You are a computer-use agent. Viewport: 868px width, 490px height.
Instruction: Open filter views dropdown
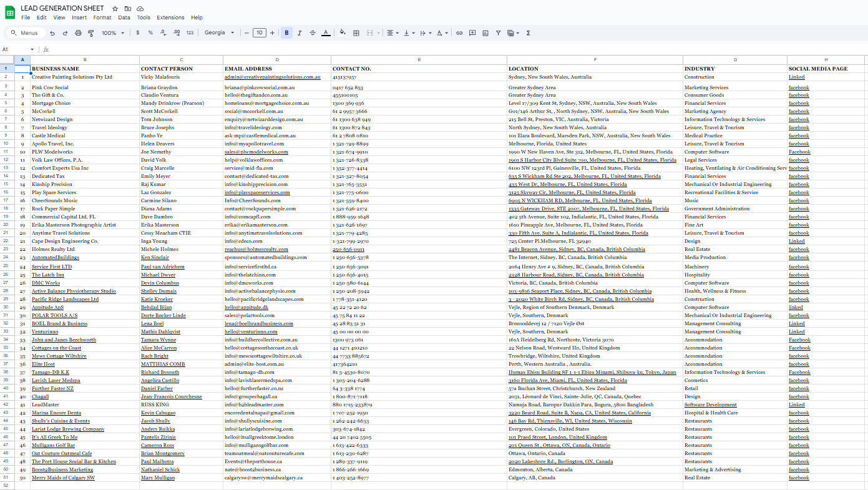(514, 33)
